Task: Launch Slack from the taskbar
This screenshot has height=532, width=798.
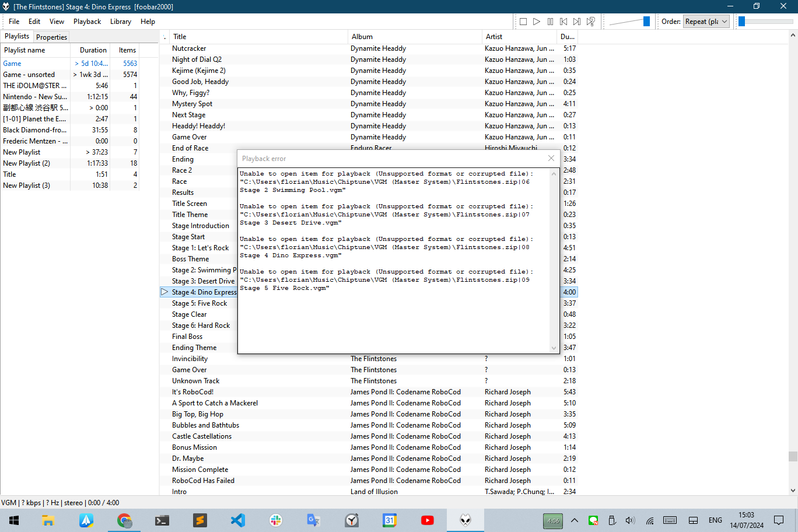Action: pyautogui.click(x=276, y=520)
